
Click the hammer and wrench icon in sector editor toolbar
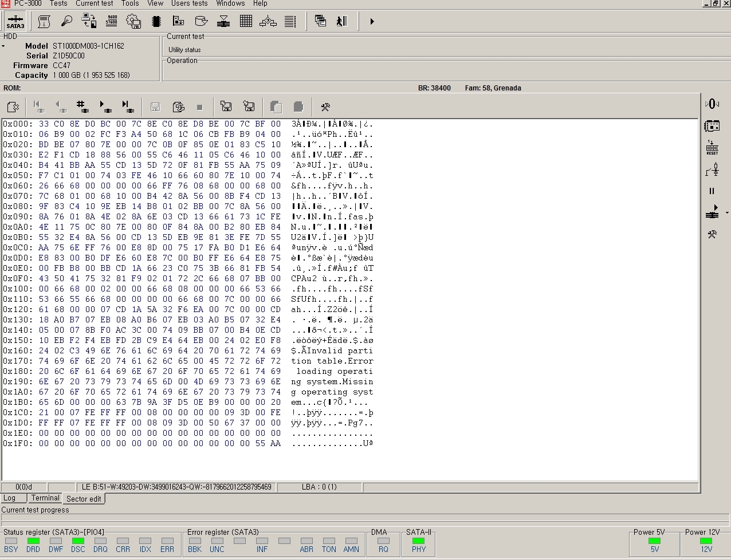tap(325, 107)
